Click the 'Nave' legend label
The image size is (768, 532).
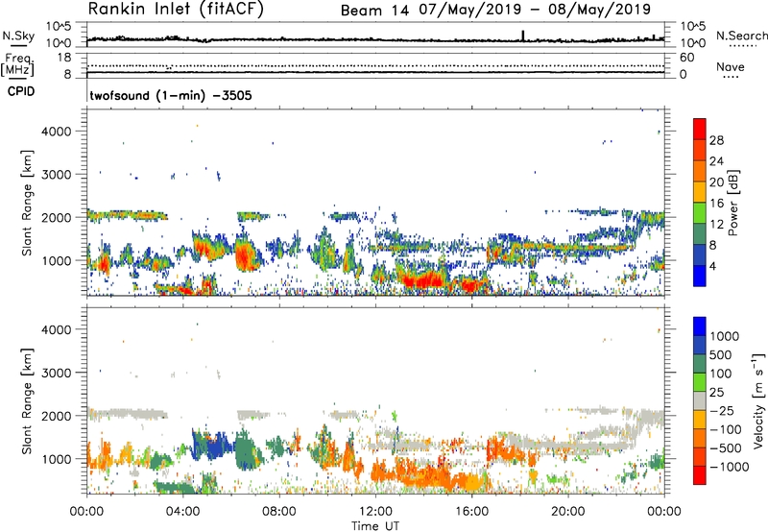click(x=731, y=67)
